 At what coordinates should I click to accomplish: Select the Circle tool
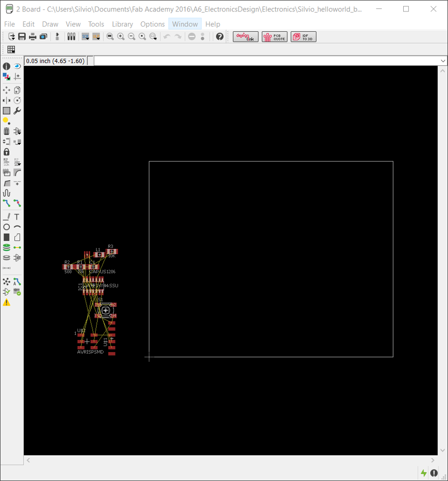click(6, 227)
